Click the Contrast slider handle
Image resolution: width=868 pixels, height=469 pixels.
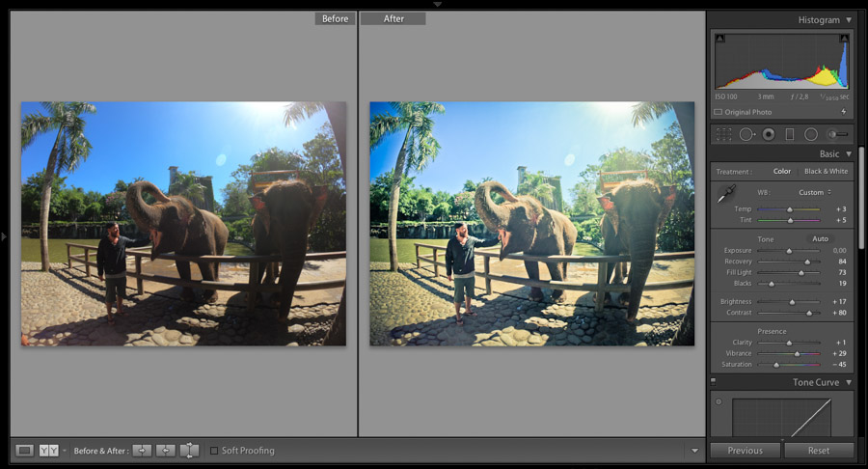(809, 313)
